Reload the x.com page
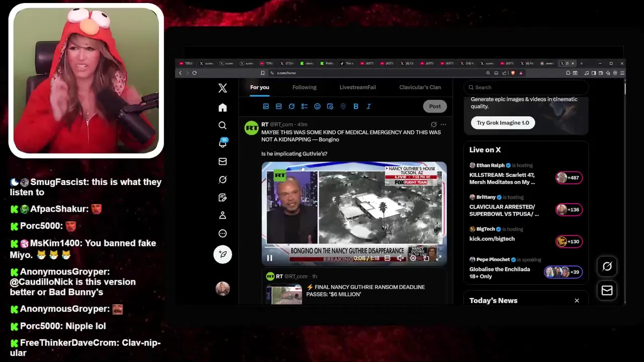 (x=194, y=73)
